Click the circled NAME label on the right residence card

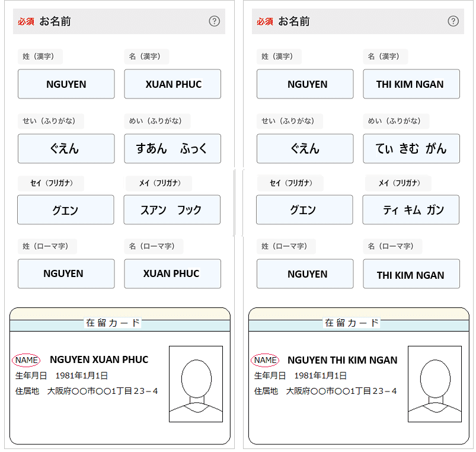tap(265, 360)
